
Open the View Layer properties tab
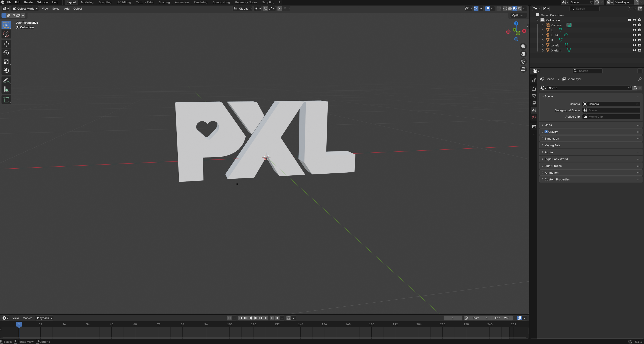click(x=534, y=103)
